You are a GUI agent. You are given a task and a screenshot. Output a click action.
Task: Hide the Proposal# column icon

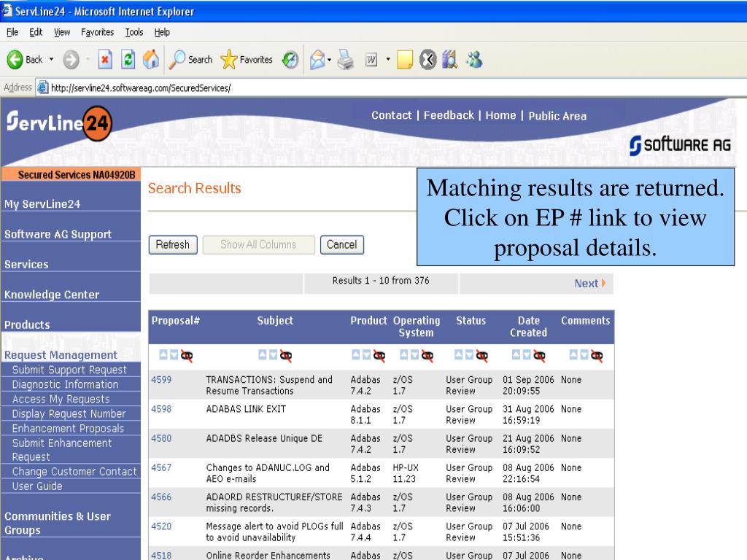[x=186, y=355]
